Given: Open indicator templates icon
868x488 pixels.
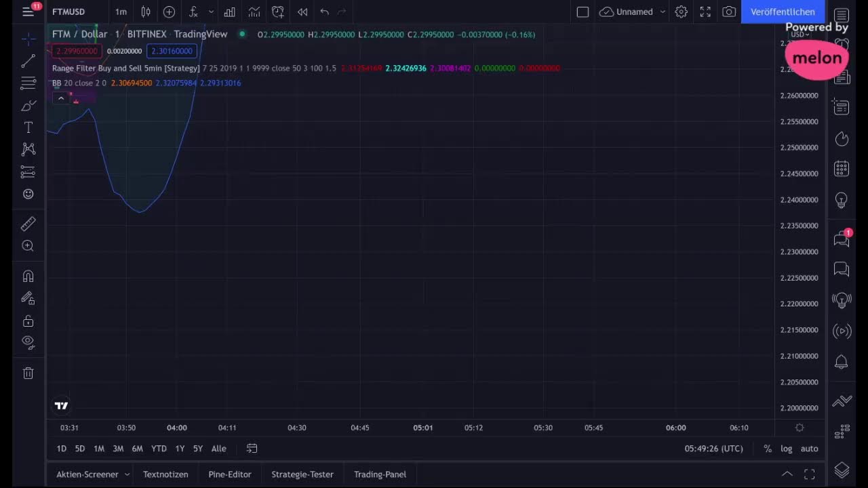Looking at the screenshot, I should coord(254,12).
